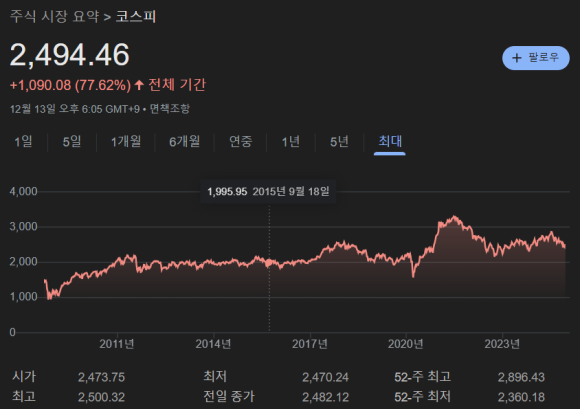Click the 52-주 최고 value 2,896.43

pos(521,377)
